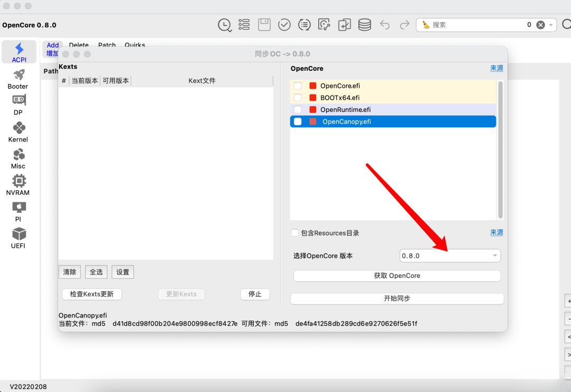571x392 pixels.
Task: Open the PI sidebar section
Action: click(18, 212)
